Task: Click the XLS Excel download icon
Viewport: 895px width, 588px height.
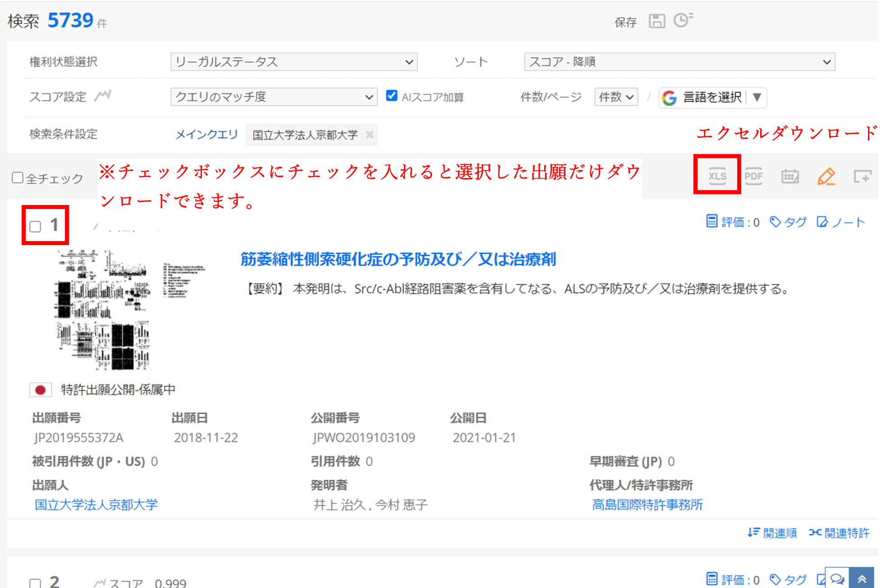Action: (717, 176)
